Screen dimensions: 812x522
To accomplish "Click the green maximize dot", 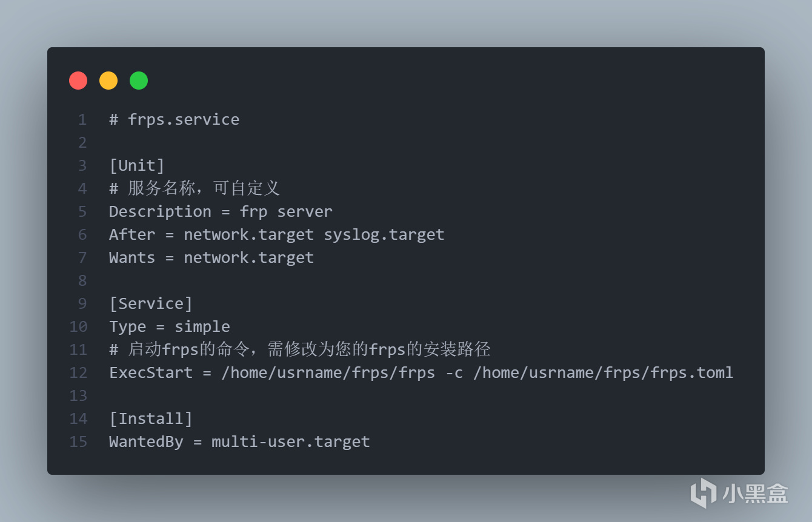I will pyautogui.click(x=139, y=81).
